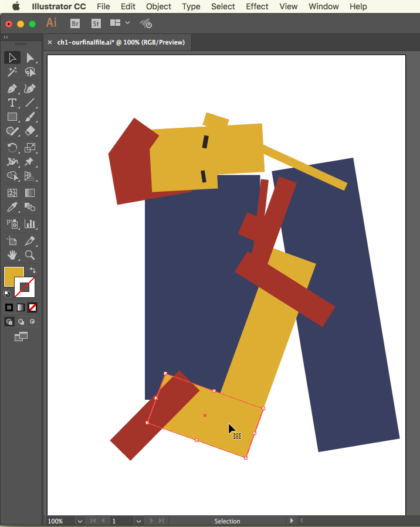
Task: Swap fill and stroke colors
Action: [33, 270]
